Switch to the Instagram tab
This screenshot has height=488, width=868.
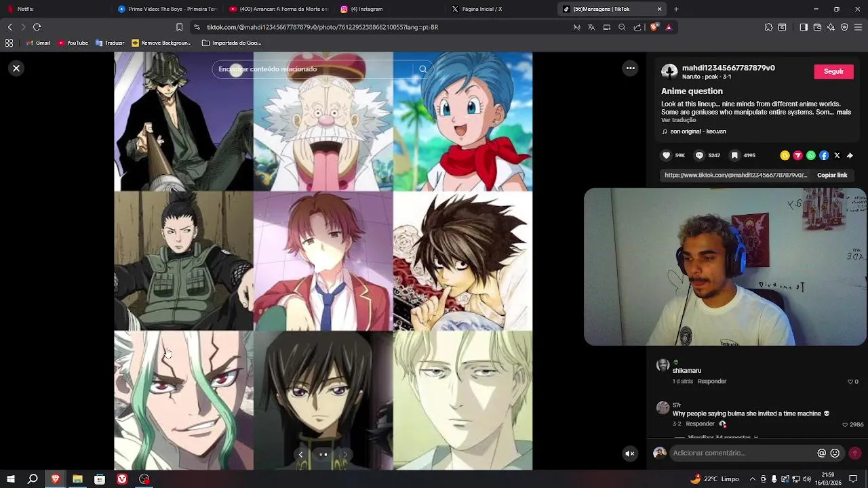pyautogui.click(x=390, y=9)
